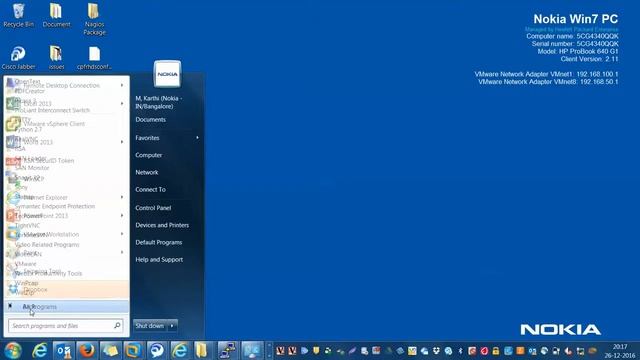Open Help and Support
The width and height of the screenshot is (640, 360).
[159, 260]
